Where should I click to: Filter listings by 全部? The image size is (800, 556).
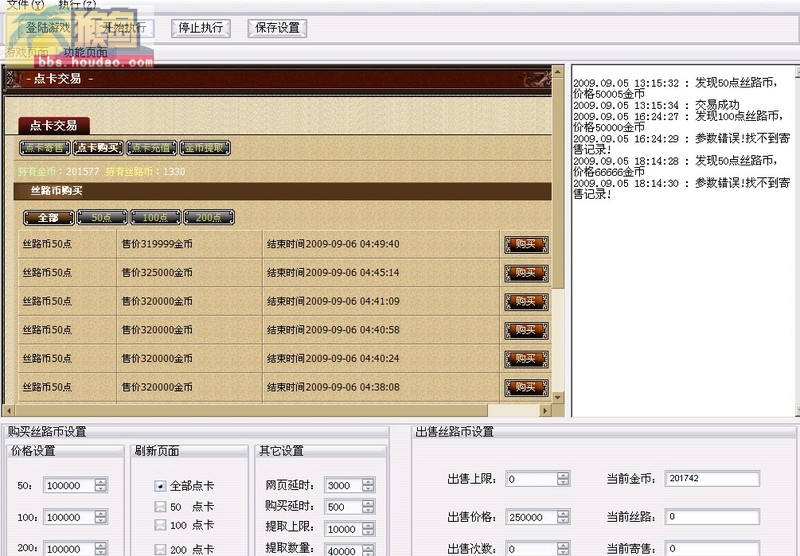point(48,218)
